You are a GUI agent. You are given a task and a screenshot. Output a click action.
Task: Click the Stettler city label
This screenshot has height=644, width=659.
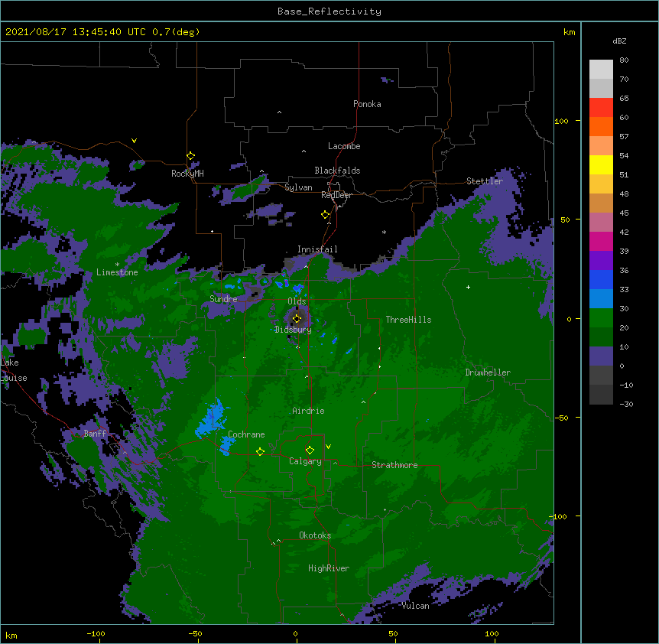485,181
